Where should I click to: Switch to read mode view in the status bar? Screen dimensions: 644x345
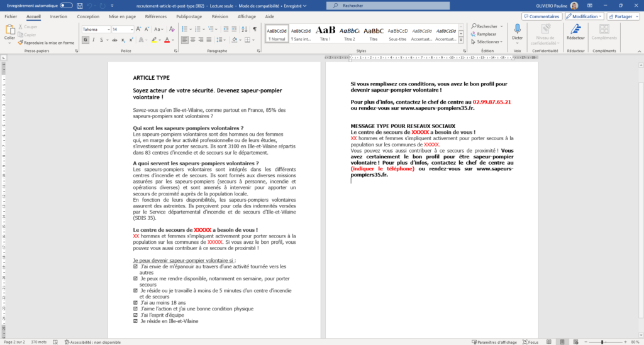point(549,342)
